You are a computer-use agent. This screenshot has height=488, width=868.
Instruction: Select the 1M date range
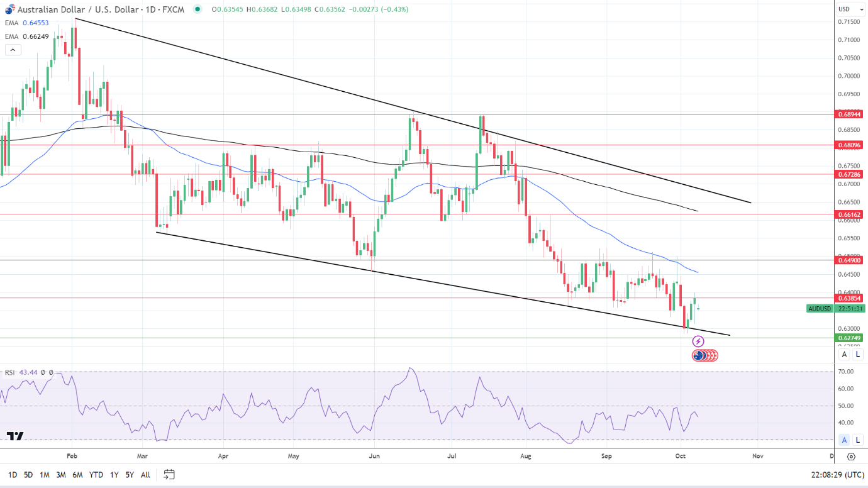coord(45,475)
